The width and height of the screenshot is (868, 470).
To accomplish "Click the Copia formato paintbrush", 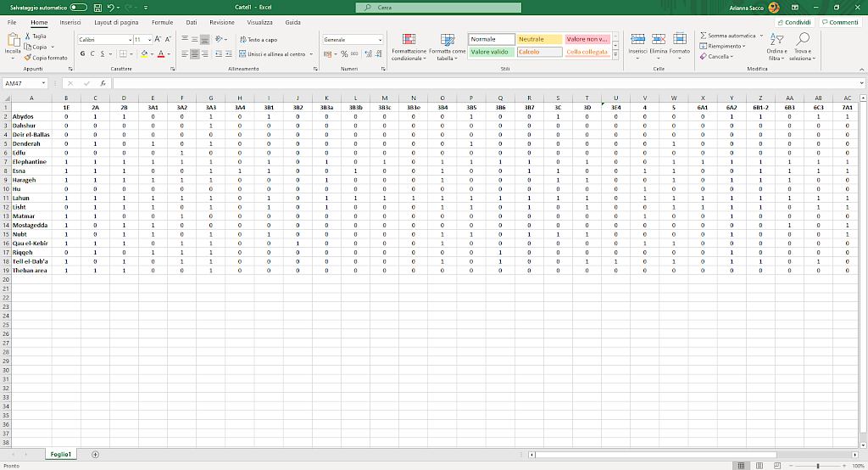I will 27,58.
